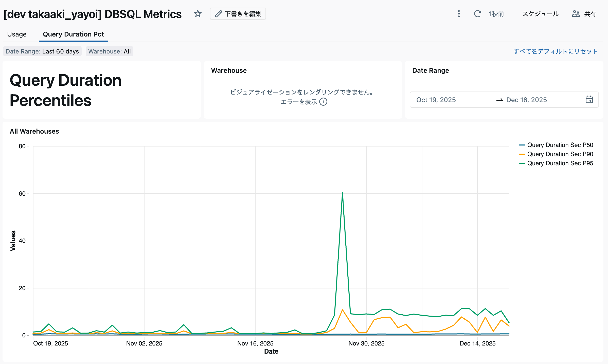The image size is (608, 364).
Task: Click the share people icon
Action: tap(576, 14)
